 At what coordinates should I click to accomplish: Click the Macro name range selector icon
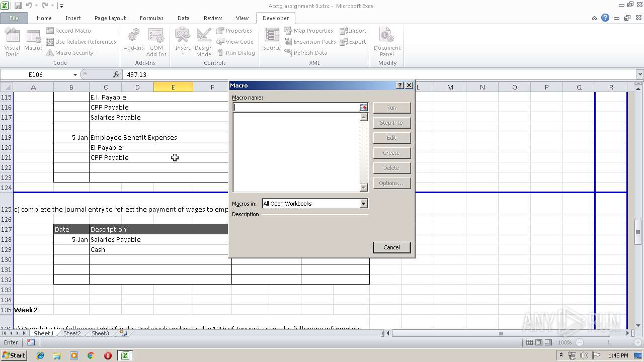point(364,107)
